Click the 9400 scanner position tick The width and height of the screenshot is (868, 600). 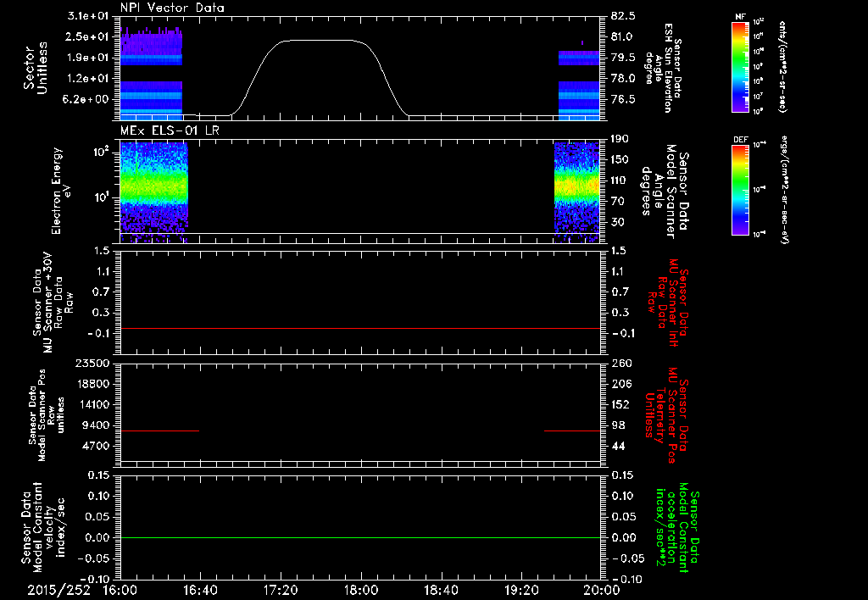(x=95, y=425)
